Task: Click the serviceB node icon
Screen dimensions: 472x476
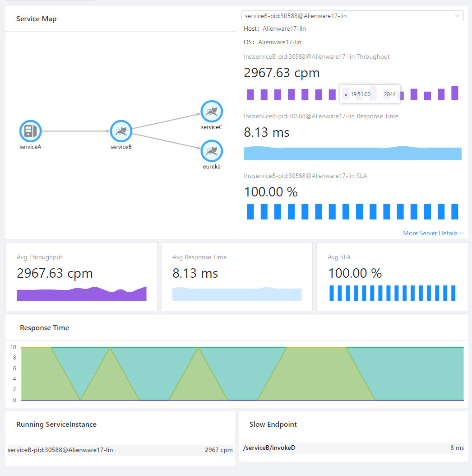Action: pos(121,131)
